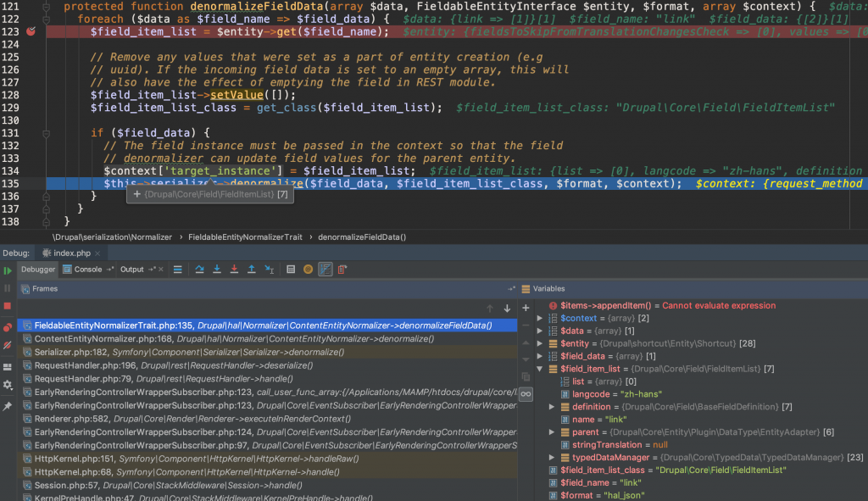Viewport: 868px width, 501px height.
Task: Disable the breakpoint on line 123
Action: pyautogui.click(x=32, y=31)
